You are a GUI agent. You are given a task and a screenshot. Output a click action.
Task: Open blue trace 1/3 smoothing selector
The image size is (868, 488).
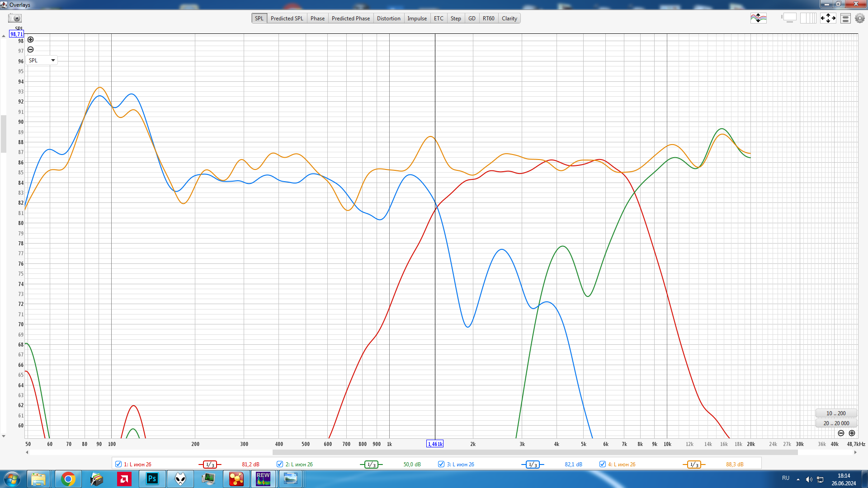click(x=533, y=465)
